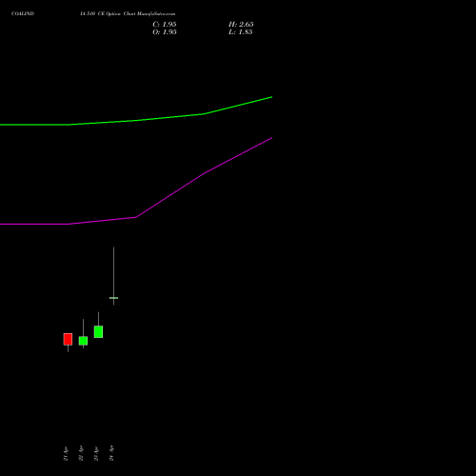Select the low value L: 1.85
The image size is (476, 476).
pyautogui.click(x=241, y=32)
